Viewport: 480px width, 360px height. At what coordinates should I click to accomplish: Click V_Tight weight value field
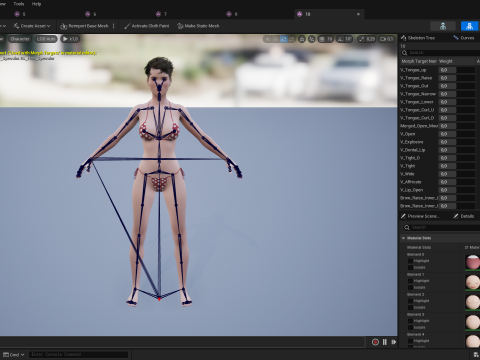point(447,166)
